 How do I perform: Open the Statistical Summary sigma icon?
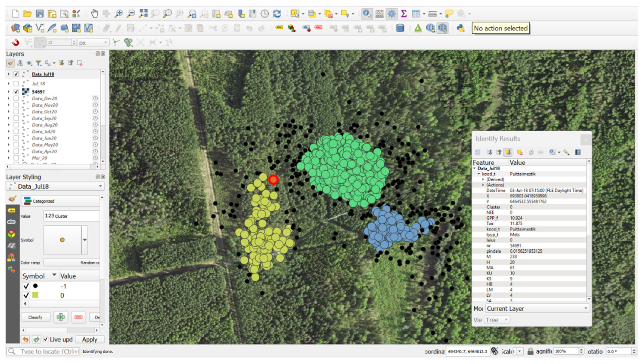403,14
